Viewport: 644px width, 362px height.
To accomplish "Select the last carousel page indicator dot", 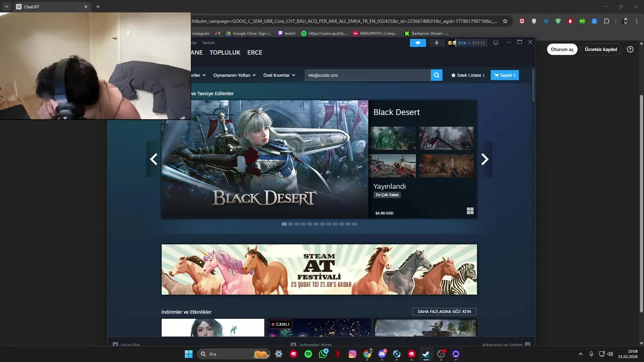I will coord(354,224).
